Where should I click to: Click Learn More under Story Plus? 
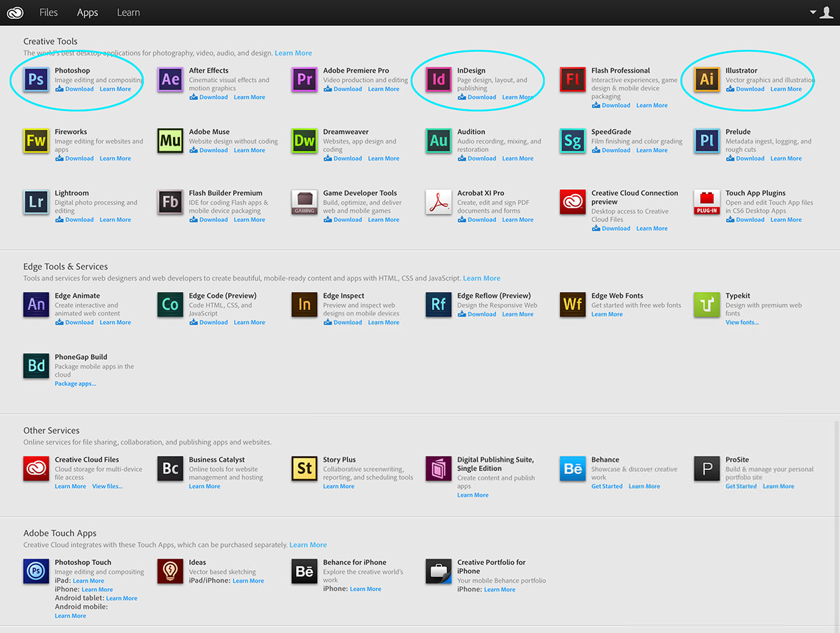pyautogui.click(x=339, y=486)
